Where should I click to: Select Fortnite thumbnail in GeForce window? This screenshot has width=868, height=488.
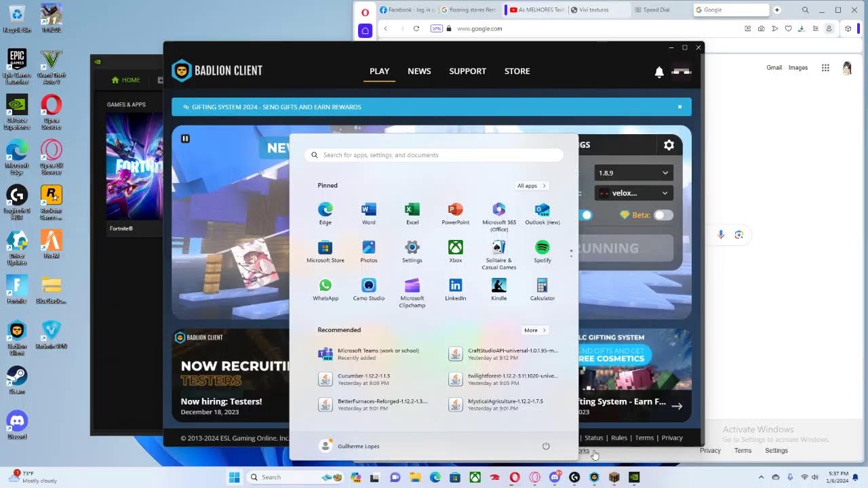click(x=134, y=167)
